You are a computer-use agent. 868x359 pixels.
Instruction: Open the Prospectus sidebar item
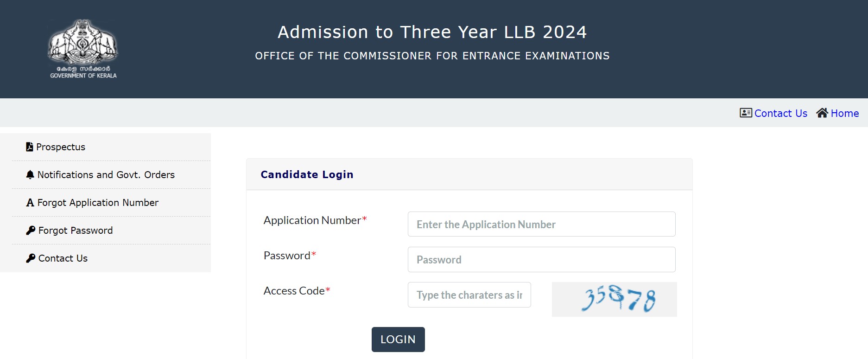coord(61,147)
